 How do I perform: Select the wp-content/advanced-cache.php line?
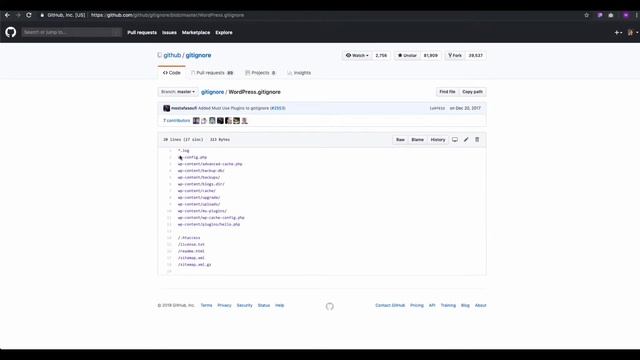210,164
